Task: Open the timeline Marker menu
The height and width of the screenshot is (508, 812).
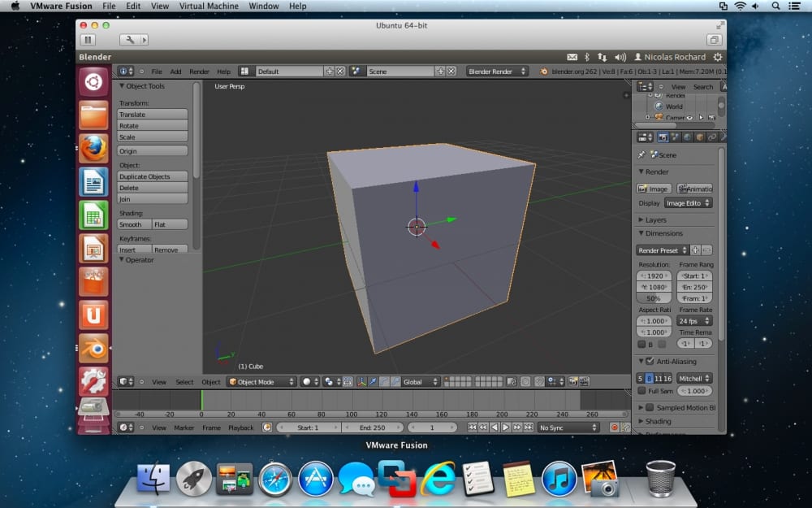Action: (184, 428)
